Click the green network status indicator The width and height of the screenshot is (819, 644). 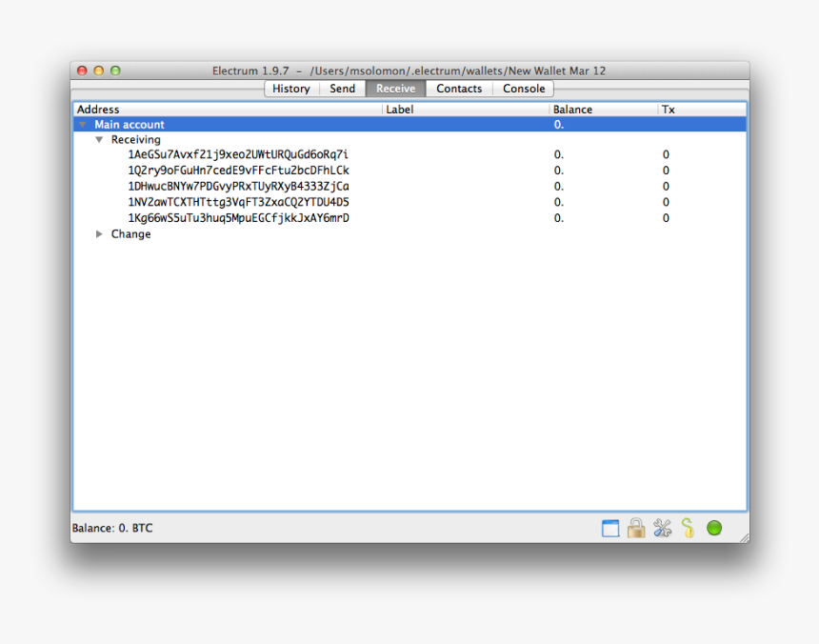[714, 528]
